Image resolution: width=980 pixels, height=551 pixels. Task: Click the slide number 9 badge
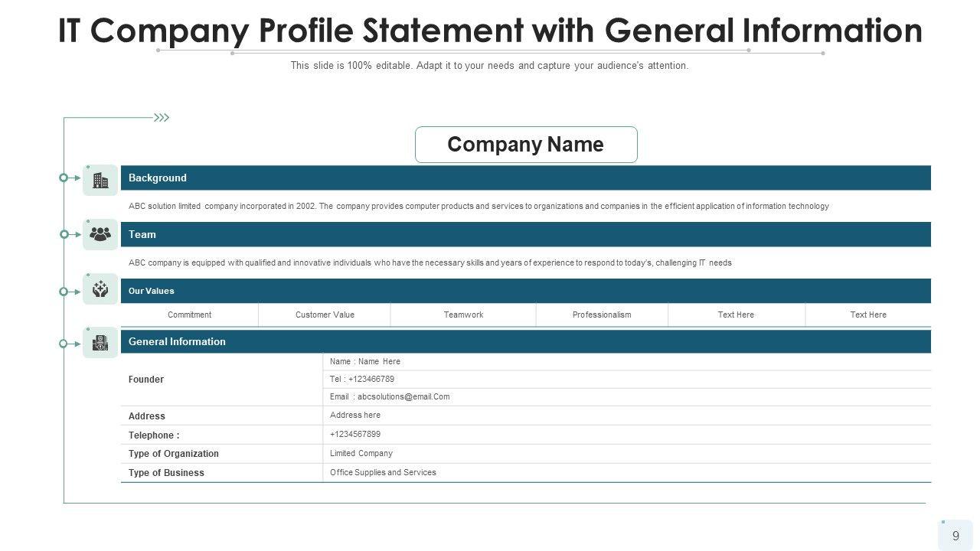pyautogui.click(x=955, y=536)
